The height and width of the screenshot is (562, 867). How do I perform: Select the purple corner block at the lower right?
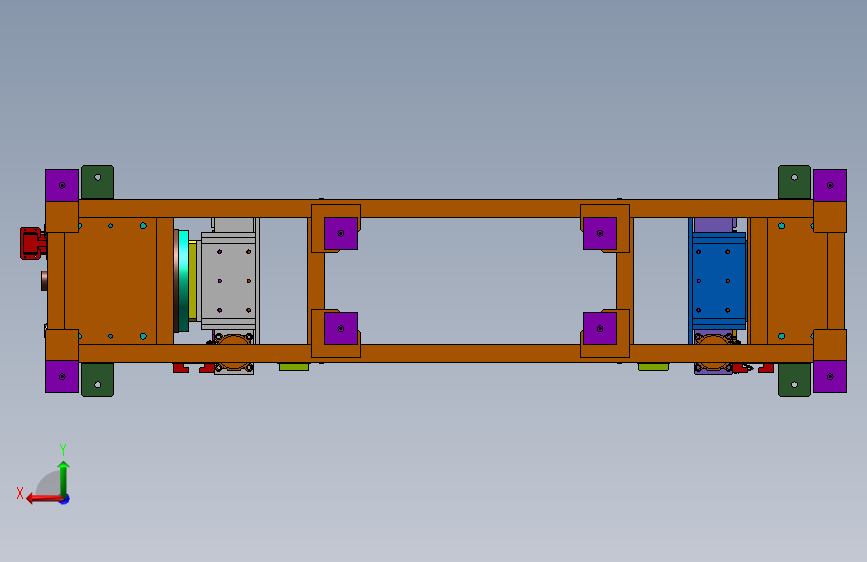pos(830,377)
